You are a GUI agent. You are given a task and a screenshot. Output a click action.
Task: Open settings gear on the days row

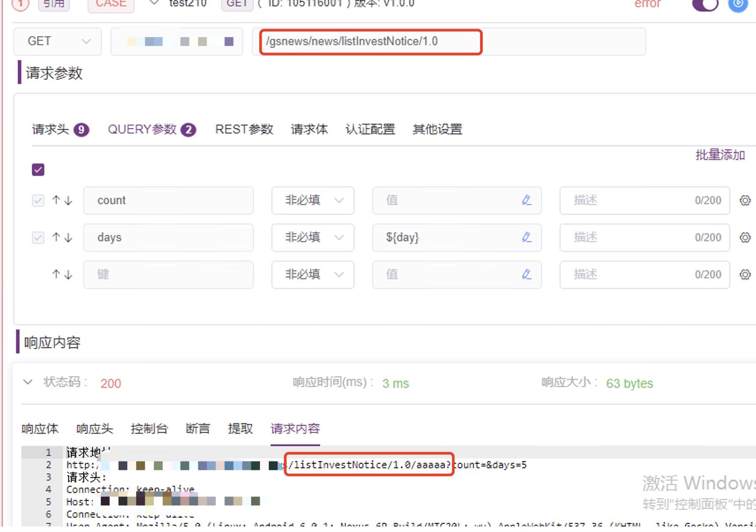coord(745,237)
